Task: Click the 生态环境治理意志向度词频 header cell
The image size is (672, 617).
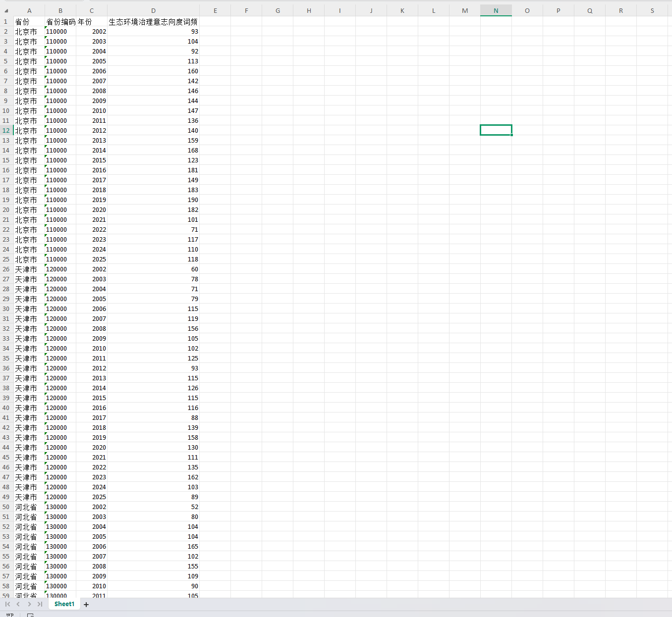Action: 153,22
